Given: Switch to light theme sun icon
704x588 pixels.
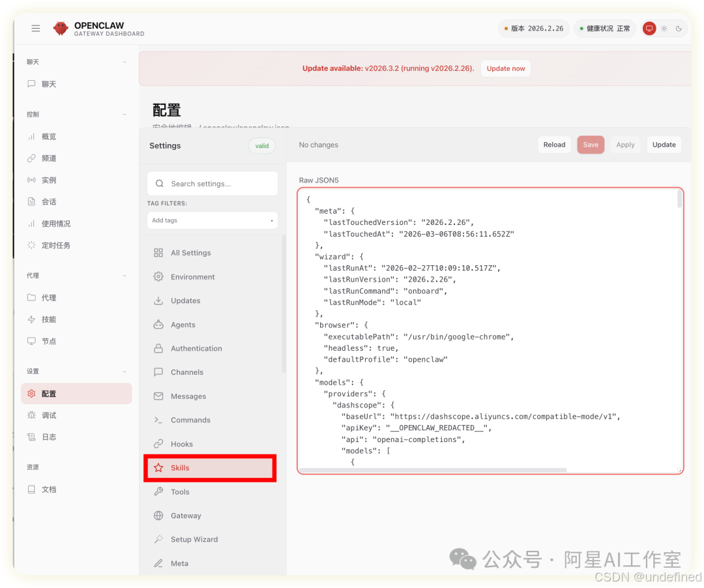Looking at the screenshot, I should point(664,28).
